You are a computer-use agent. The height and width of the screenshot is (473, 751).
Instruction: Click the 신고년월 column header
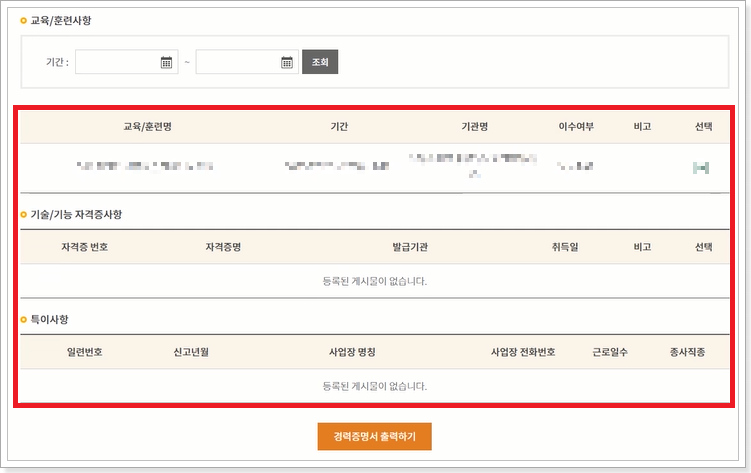click(191, 352)
